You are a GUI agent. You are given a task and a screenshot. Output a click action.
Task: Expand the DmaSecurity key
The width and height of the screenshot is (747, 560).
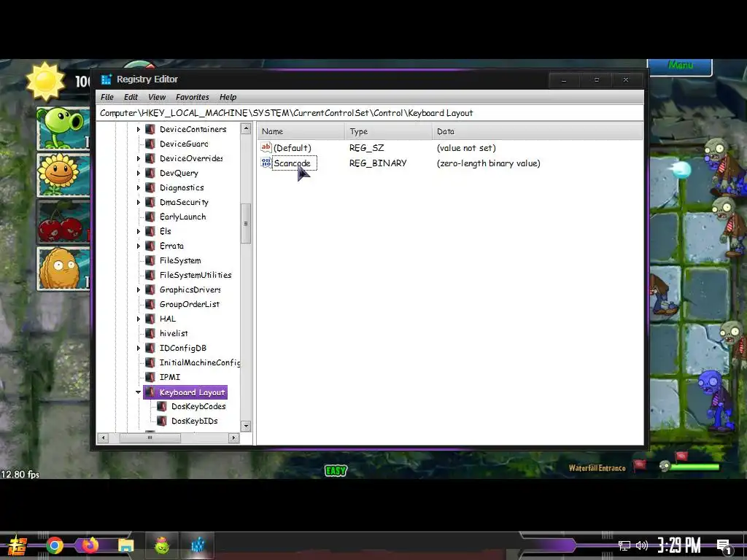point(139,203)
